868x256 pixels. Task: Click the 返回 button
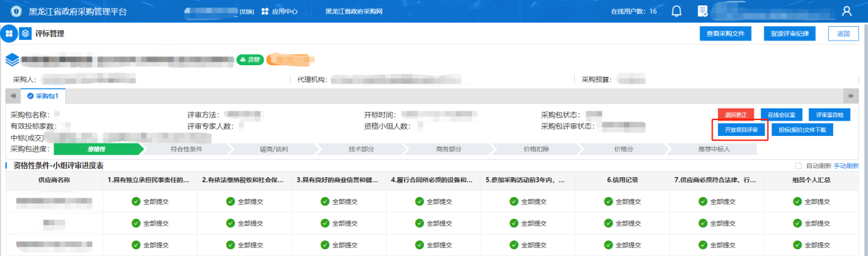pos(843,34)
